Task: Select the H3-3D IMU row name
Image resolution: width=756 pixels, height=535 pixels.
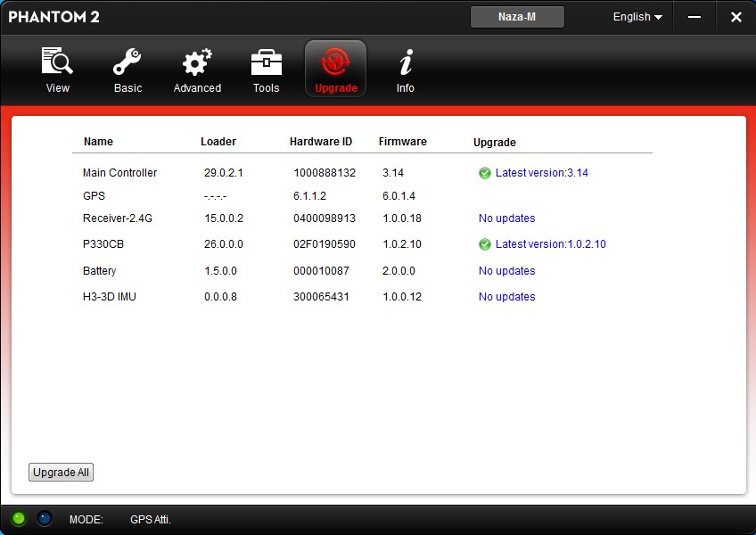Action: tap(110, 297)
